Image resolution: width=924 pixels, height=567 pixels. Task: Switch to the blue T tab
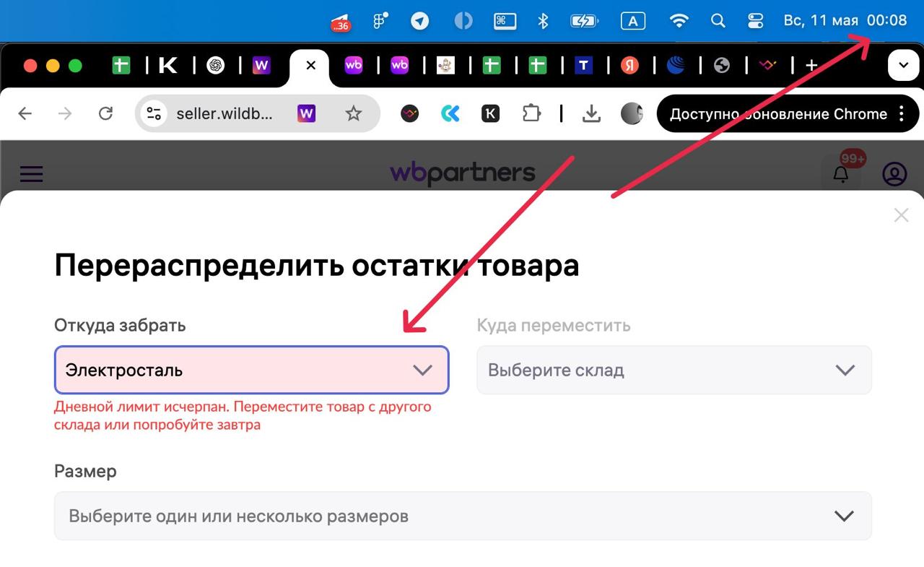(x=583, y=66)
